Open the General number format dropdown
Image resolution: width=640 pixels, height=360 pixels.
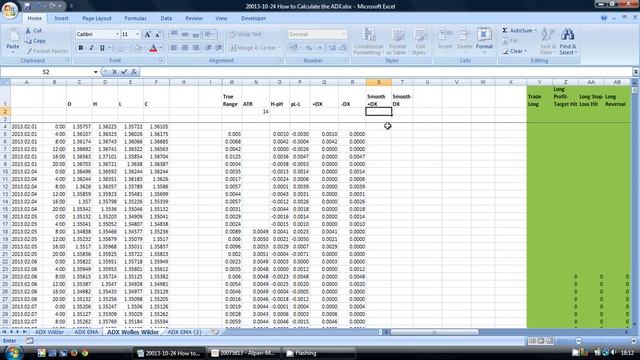[344, 34]
